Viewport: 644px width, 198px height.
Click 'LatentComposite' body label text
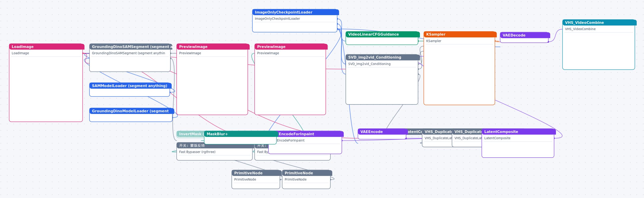pos(497,138)
